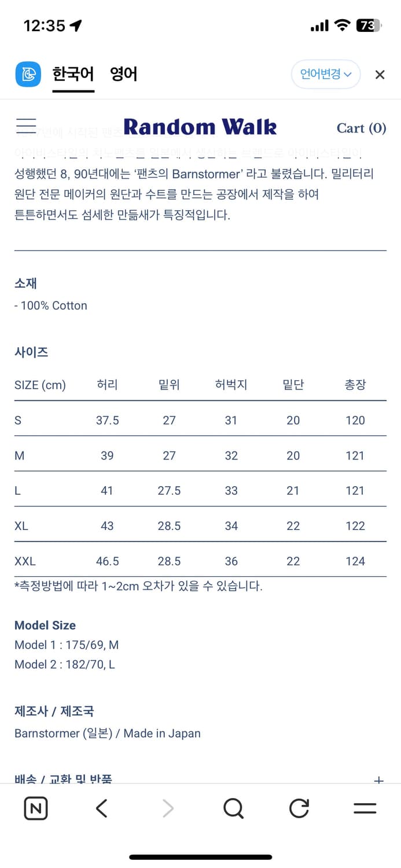Open the browser bottom menu
The width and height of the screenshot is (401, 868).
coord(365,808)
